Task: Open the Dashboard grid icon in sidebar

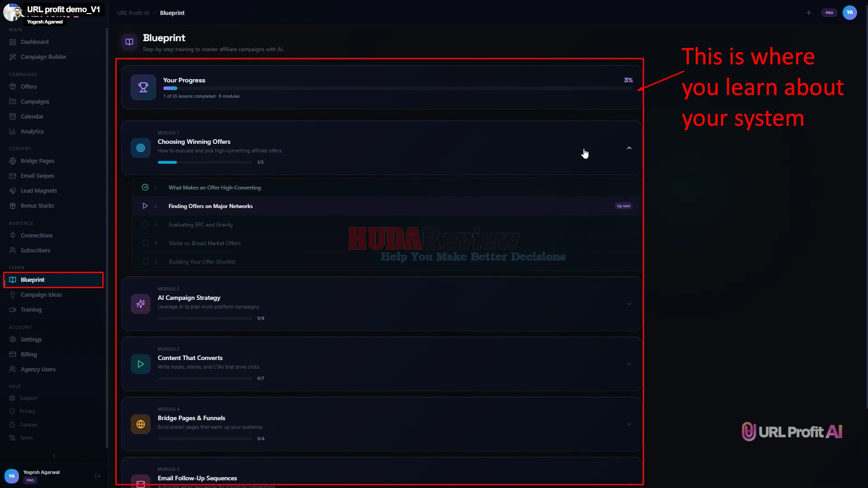Action: click(13, 42)
